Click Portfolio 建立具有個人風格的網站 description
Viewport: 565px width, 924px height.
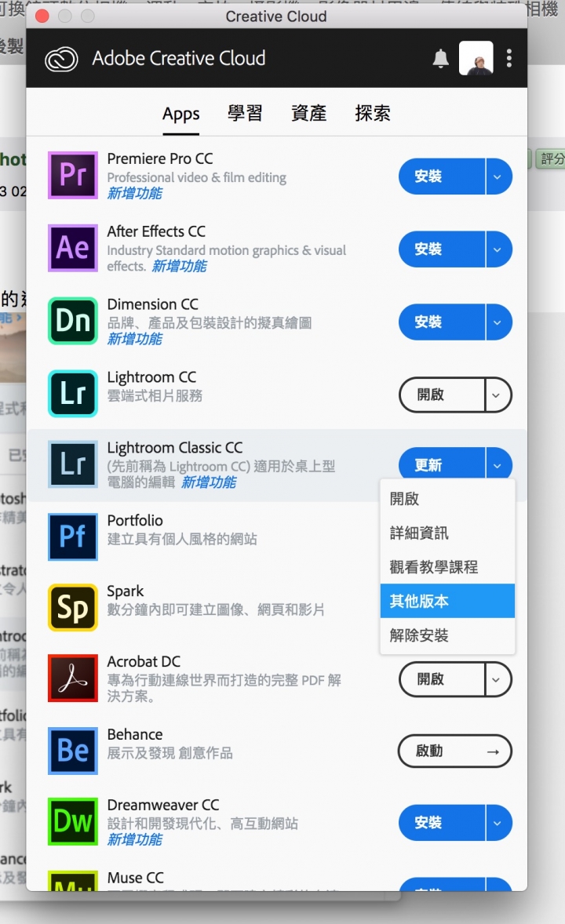pos(182,539)
